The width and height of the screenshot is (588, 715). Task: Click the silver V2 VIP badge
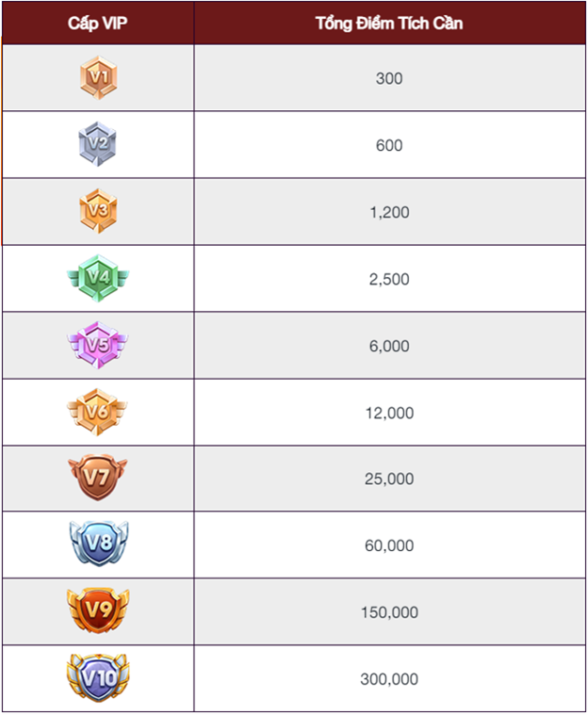97,144
